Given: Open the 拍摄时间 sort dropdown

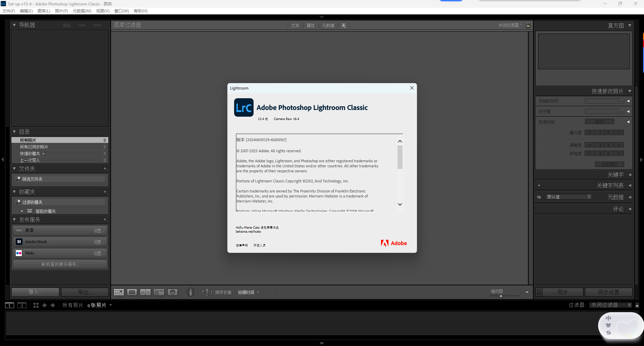Looking at the screenshot, I should tap(248, 292).
